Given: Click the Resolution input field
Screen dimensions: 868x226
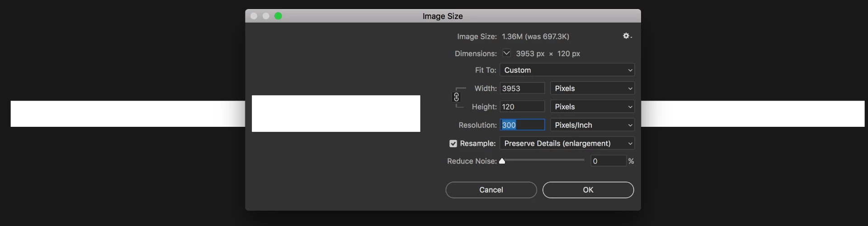Looking at the screenshot, I should [x=522, y=125].
